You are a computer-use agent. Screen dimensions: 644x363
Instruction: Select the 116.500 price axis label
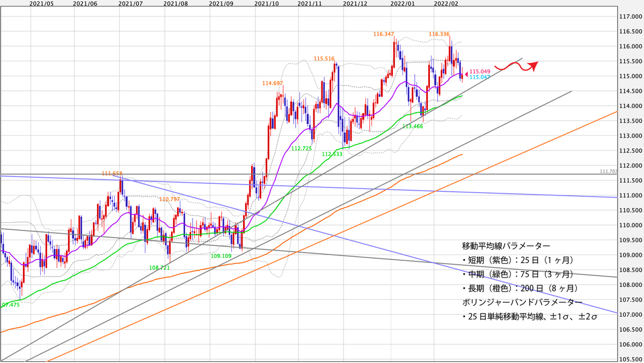[x=630, y=32]
